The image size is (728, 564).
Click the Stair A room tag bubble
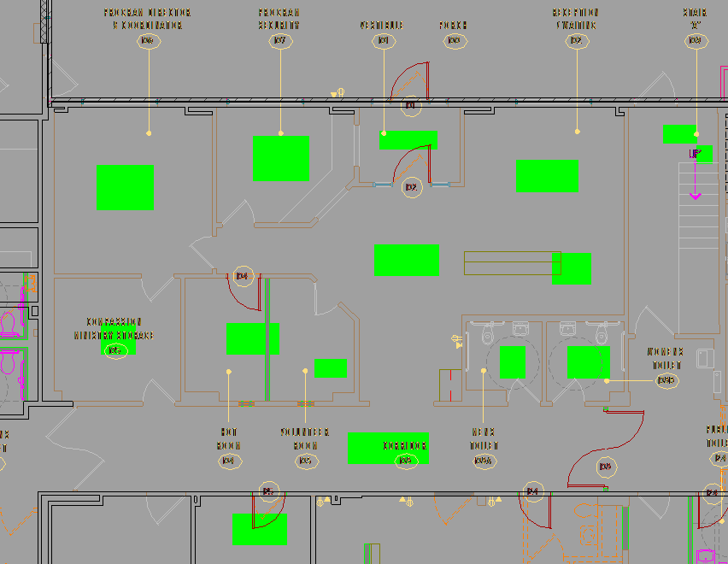pos(696,41)
